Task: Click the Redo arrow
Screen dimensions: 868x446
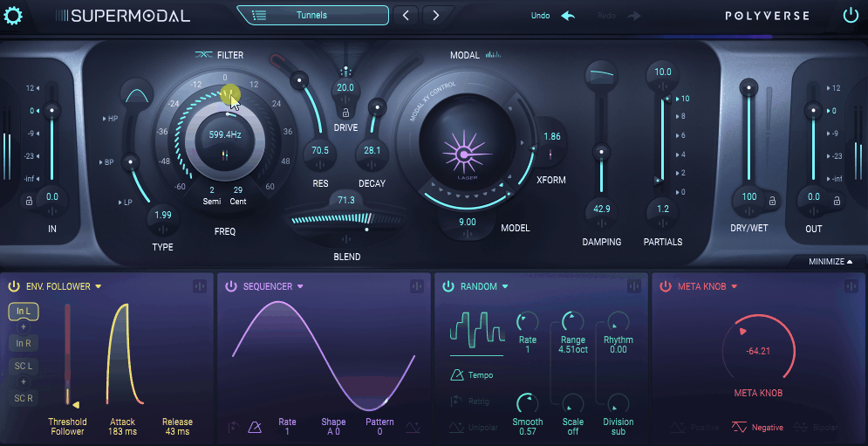Action: [634, 16]
